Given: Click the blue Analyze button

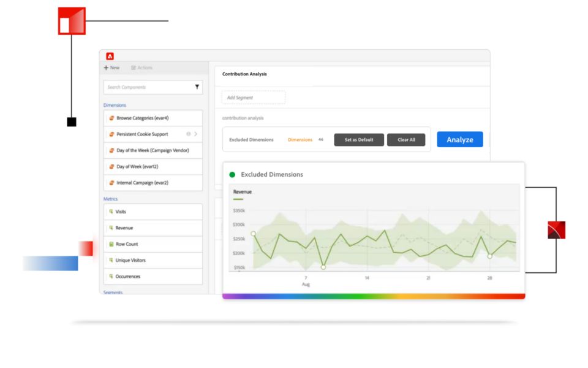Looking at the screenshot, I should 460,139.
